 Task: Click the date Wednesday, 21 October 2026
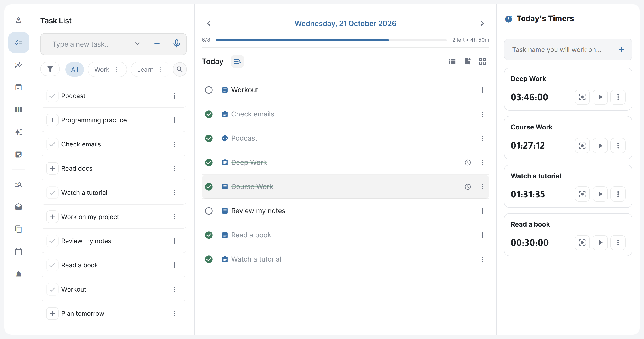point(345,23)
